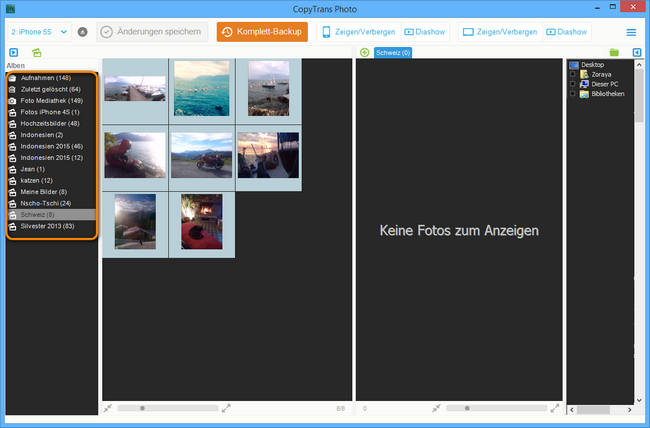Image resolution: width=650 pixels, height=428 pixels.
Task: Toggle the iPhone Zeigen/Verbergen button
Action: point(357,32)
